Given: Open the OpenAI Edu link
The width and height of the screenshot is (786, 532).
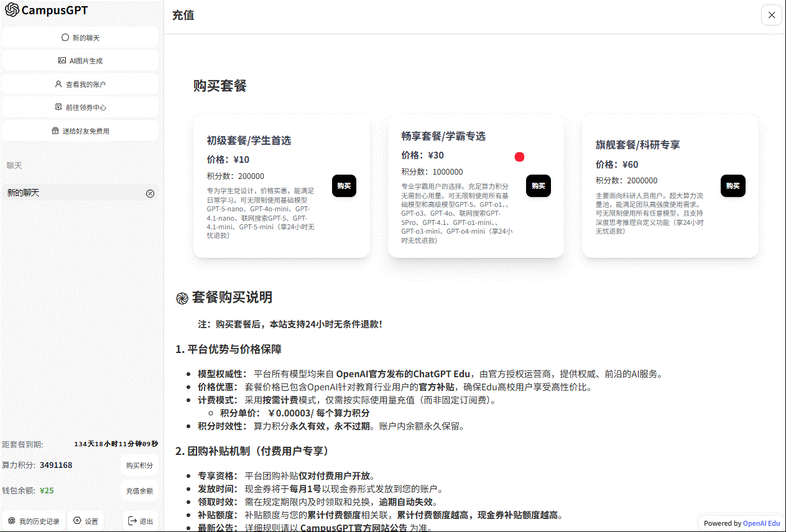Looking at the screenshot, I should (762, 523).
